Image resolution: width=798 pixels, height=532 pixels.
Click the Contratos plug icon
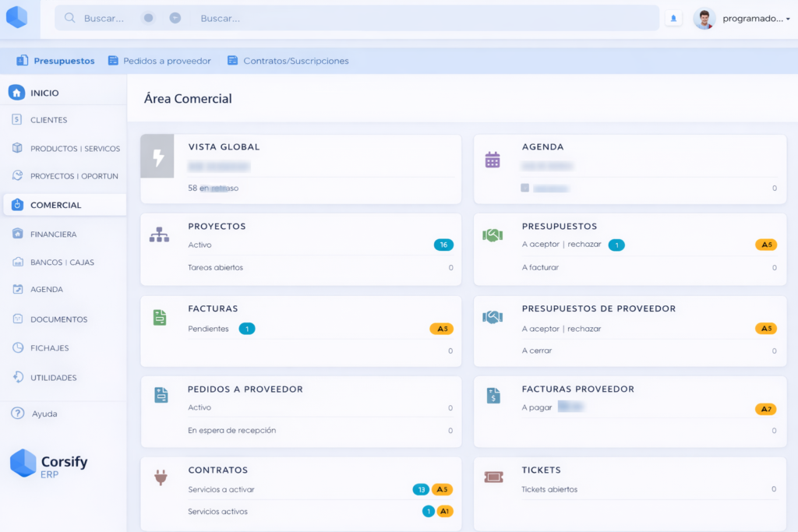[x=161, y=477]
